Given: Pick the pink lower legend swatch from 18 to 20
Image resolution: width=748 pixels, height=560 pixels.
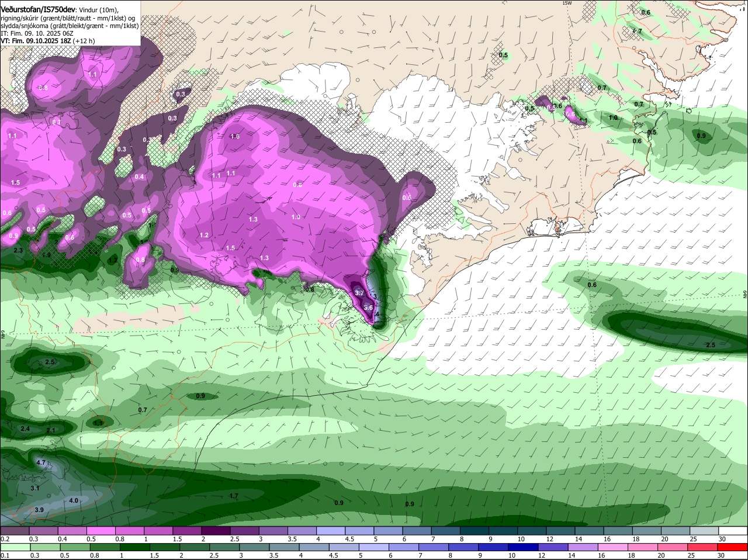Looking at the screenshot, I should (x=645, y=547).
